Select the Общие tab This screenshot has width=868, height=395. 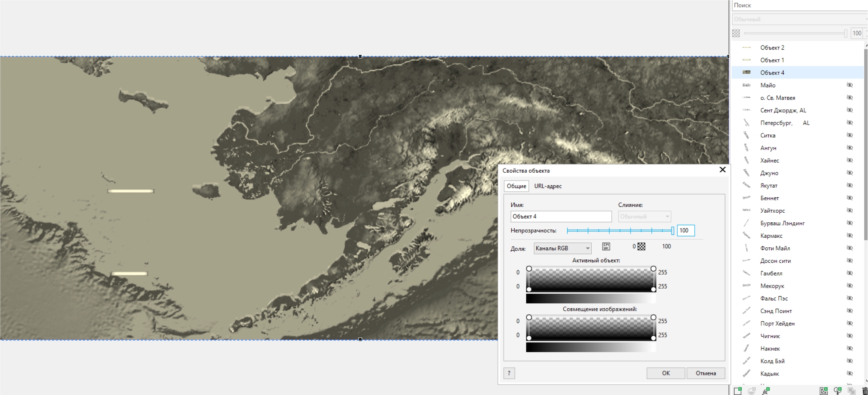click(516, 186)
